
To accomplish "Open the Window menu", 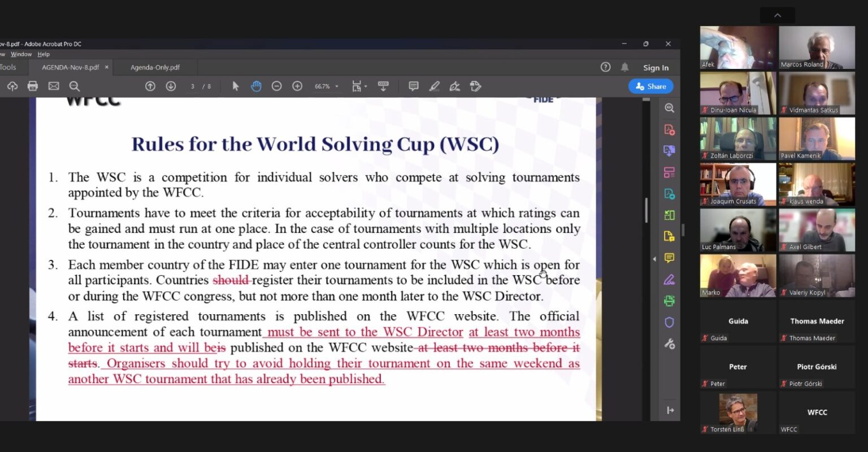I will tap(21, 54).
